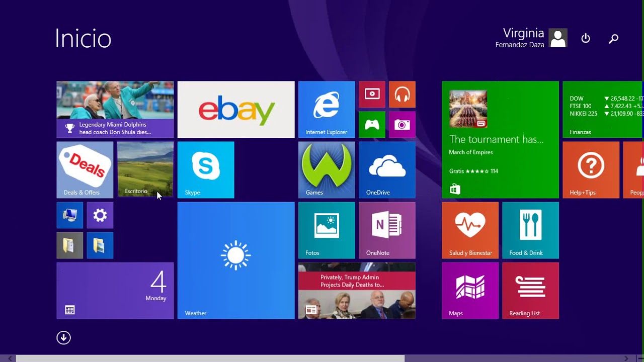Launch the eBay tile
This screenshot has height=362, width=644.
coord(236,110)
